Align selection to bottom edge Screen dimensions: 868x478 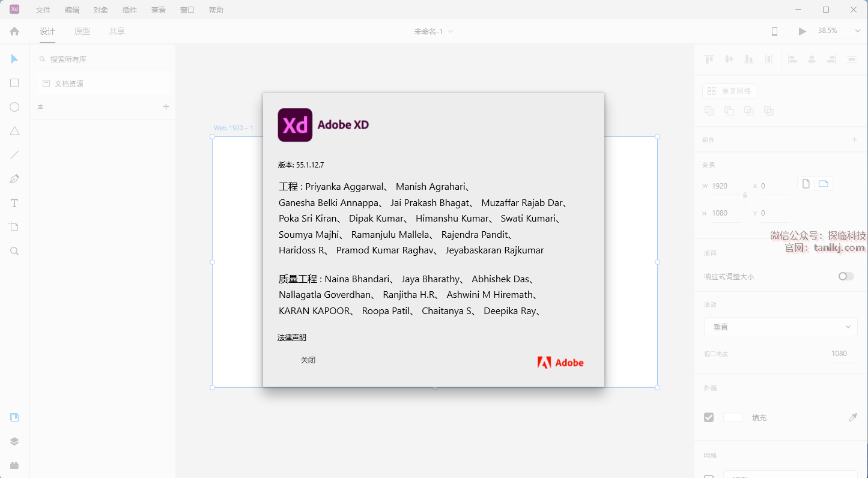[749, 59]
